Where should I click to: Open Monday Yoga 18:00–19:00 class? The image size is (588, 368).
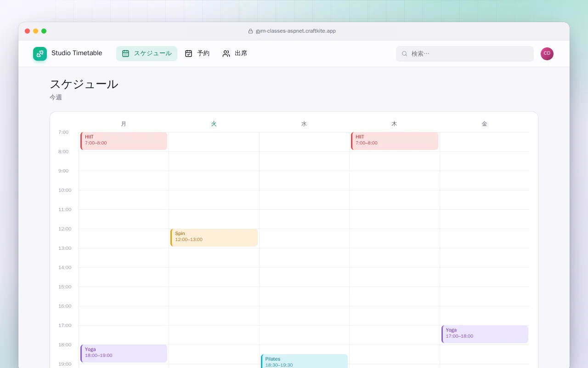pos(124,354)
